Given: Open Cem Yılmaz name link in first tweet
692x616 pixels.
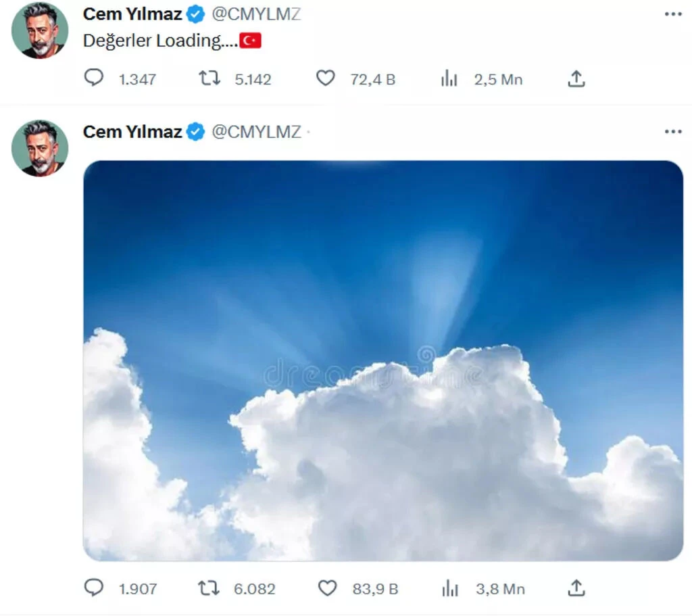Looking at the screenshot, I should pyautogui.click(x=132, y=14).
